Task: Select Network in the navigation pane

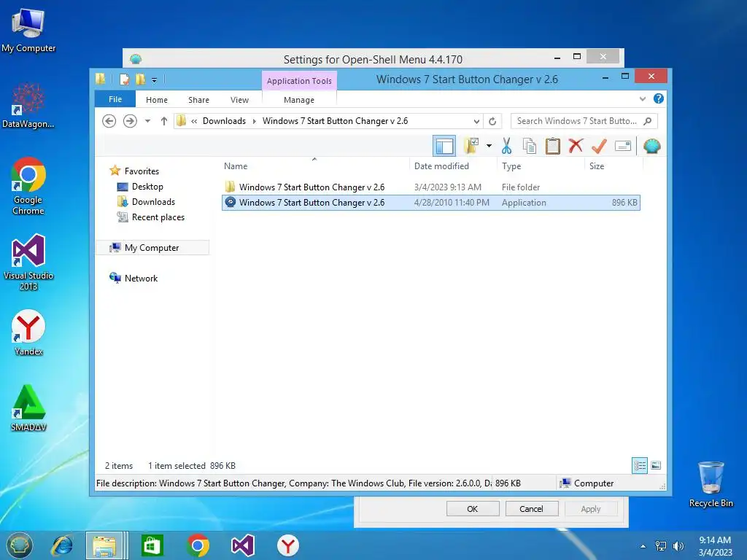Action: tap(141, 278)
